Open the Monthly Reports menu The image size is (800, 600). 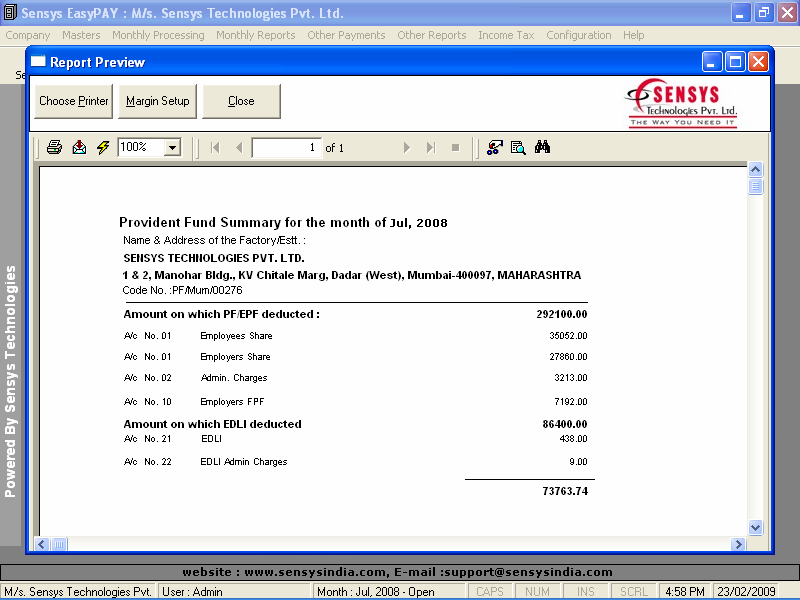click(256, 35)
